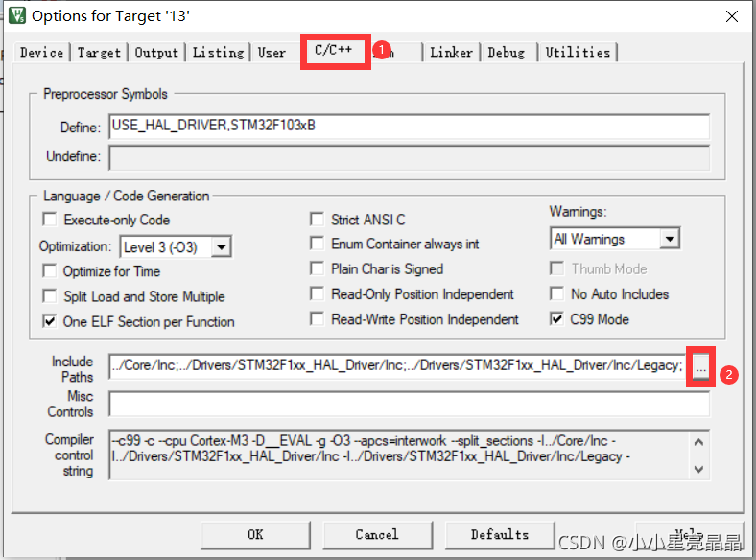Screen dimensions: 756x560
Task: Open the Debug tab
Action: (507, 52)
